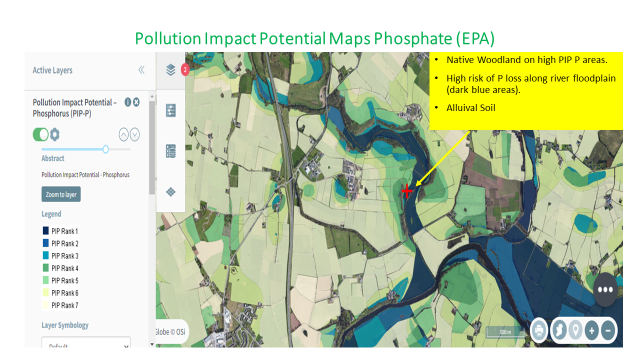Click the PIP Rank 3 teal swatch
This screenshot has height=360, width=640.
click(46, 255)
